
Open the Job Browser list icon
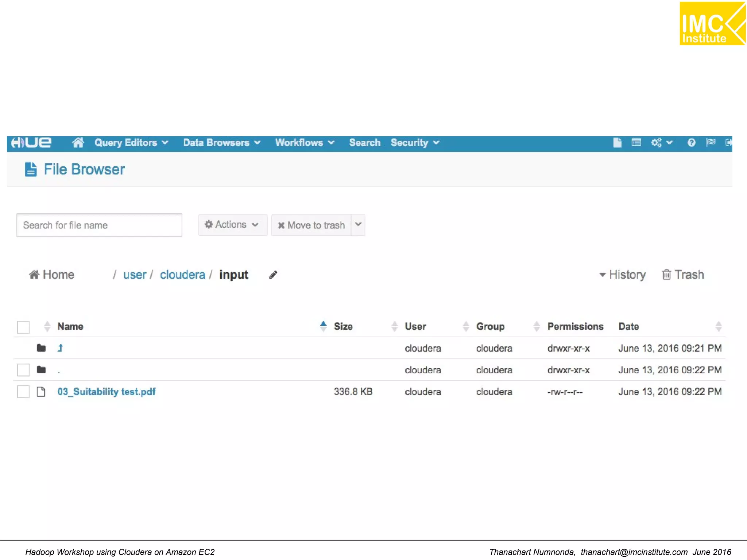click(636, 143)
